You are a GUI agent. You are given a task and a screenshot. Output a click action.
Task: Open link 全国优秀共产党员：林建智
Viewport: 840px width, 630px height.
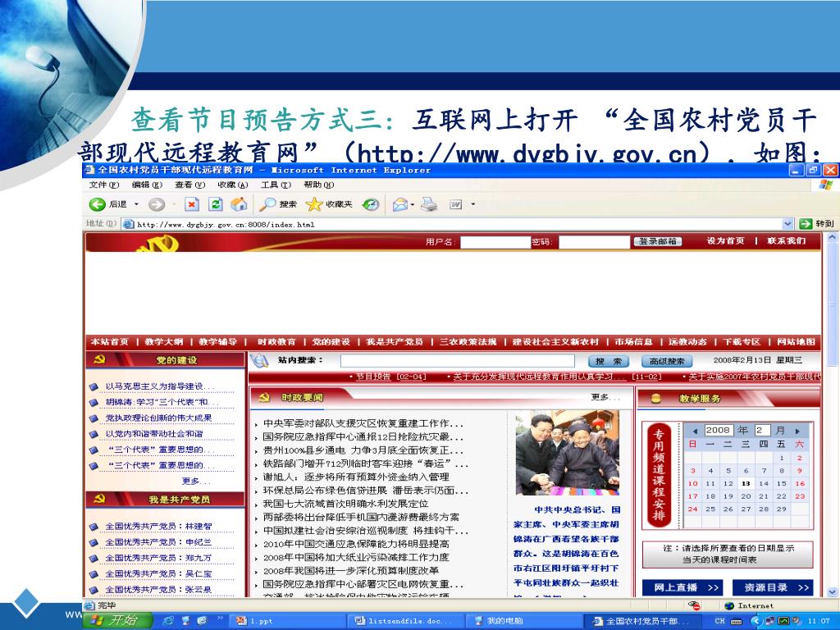click(158, 527)
